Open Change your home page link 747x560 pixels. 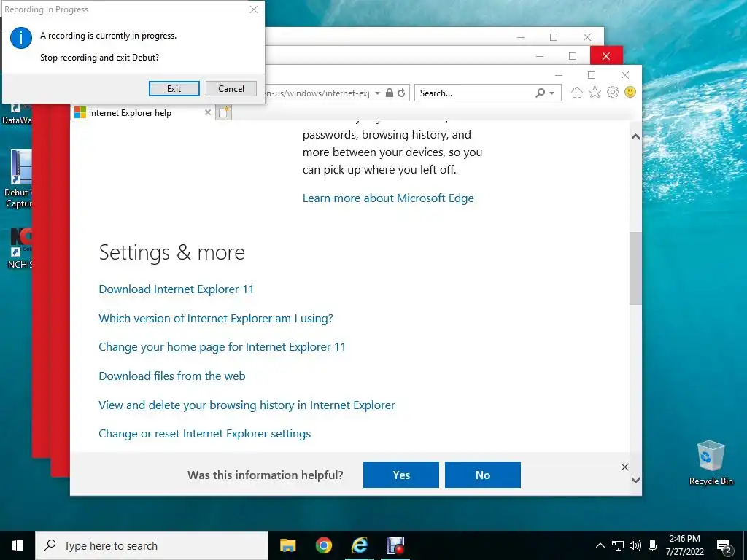click(x=222, y=346)
